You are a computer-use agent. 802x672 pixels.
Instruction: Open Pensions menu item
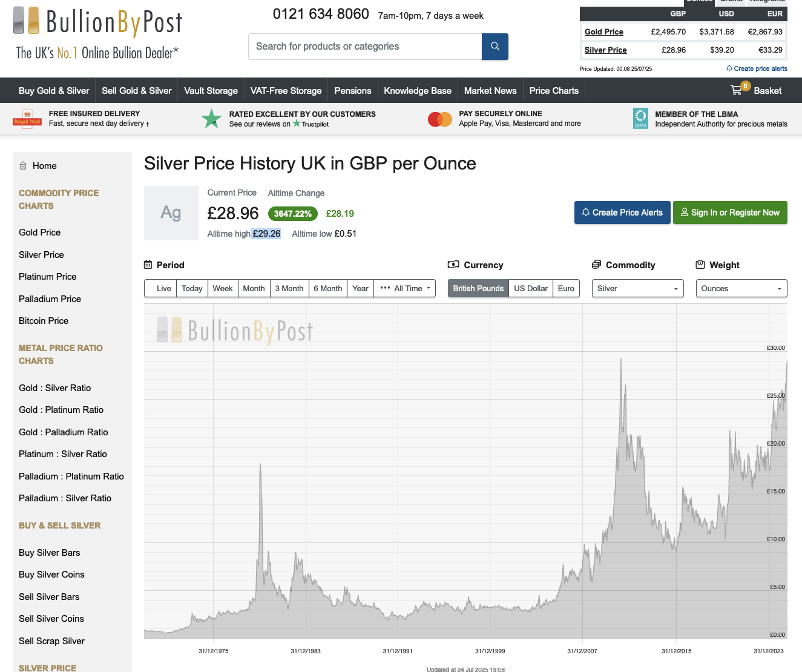click(353, 91)
